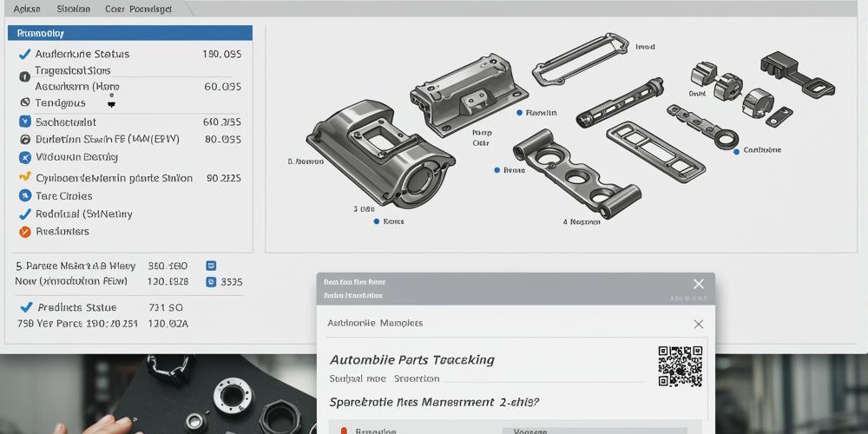Expand the small arrow next to Tendgous

(110, 103)
